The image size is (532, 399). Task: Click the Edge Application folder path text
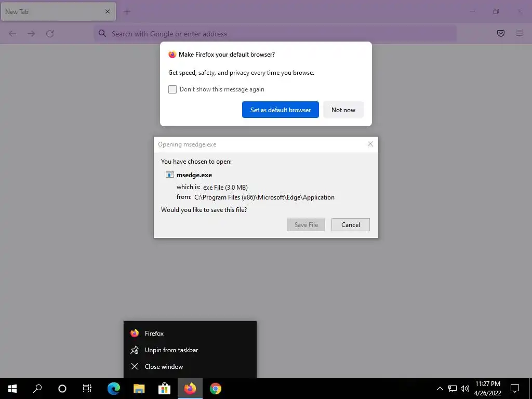click(x=264, y=197)
